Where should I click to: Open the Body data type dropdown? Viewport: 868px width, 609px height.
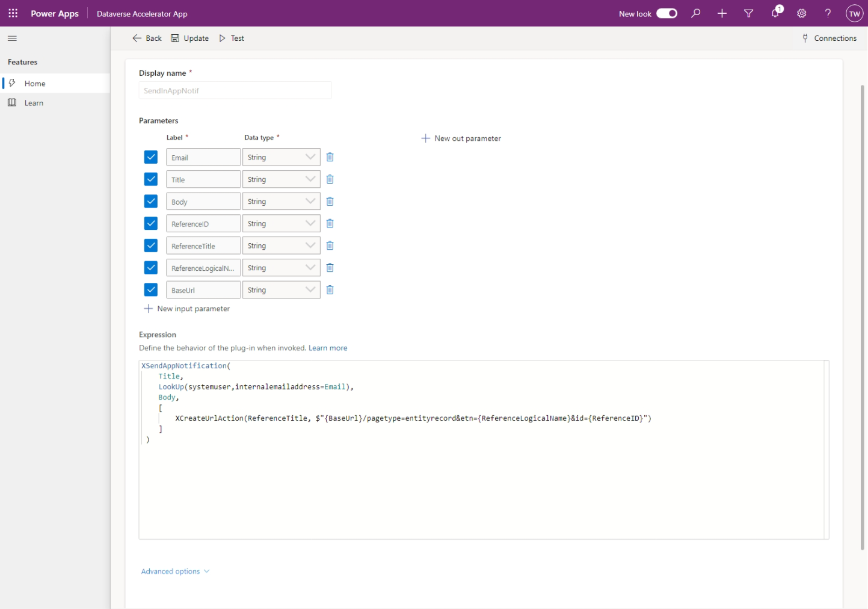click(x=282, y=202)
